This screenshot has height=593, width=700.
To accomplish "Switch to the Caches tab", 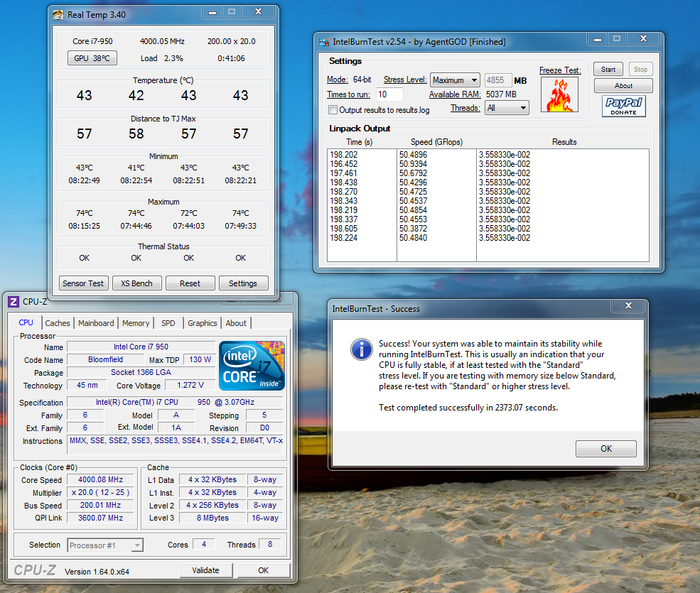I will click(x=58, y=323).
